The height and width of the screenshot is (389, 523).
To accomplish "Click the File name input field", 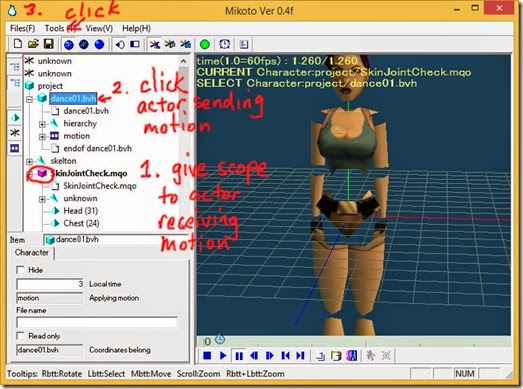I will 97,322.
